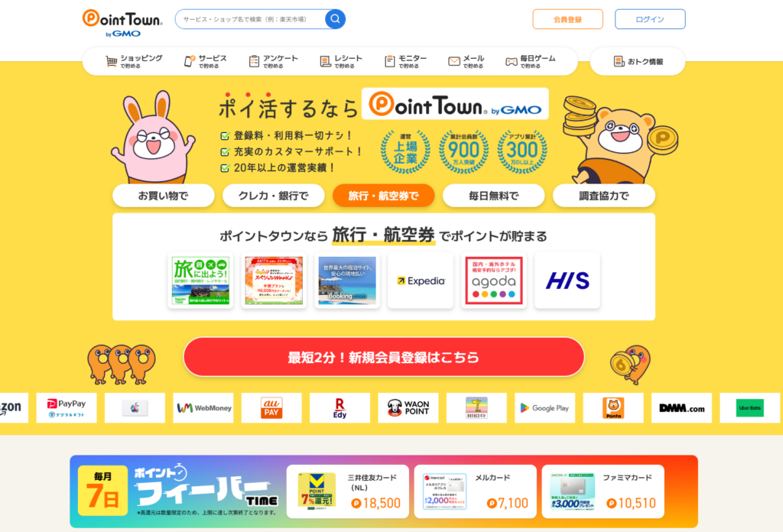Click the 会員登録 button
Screen dimensions: 783x532
pyautogui.click(x=568, y=19)
